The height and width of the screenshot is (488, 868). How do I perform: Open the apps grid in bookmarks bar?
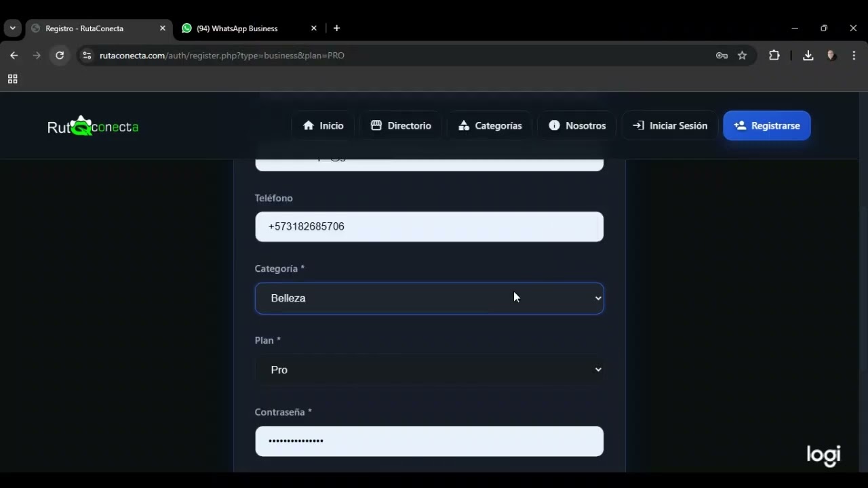click(x=12, y=79)
